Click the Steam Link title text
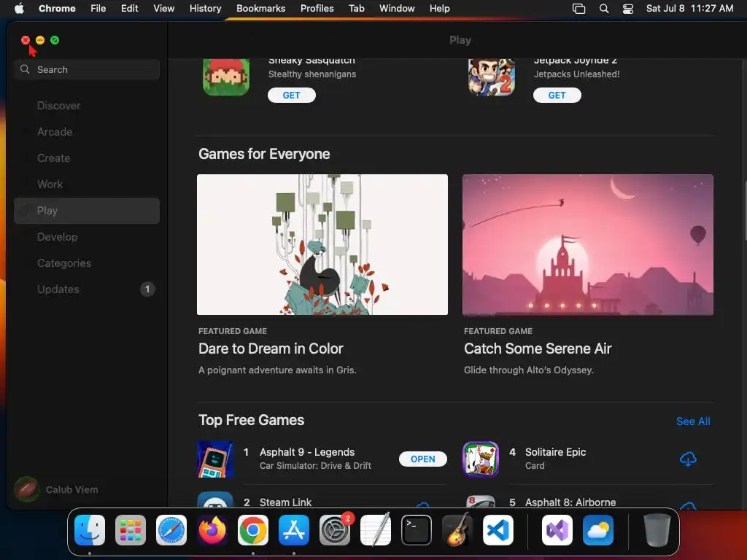 tap(285, 502)
